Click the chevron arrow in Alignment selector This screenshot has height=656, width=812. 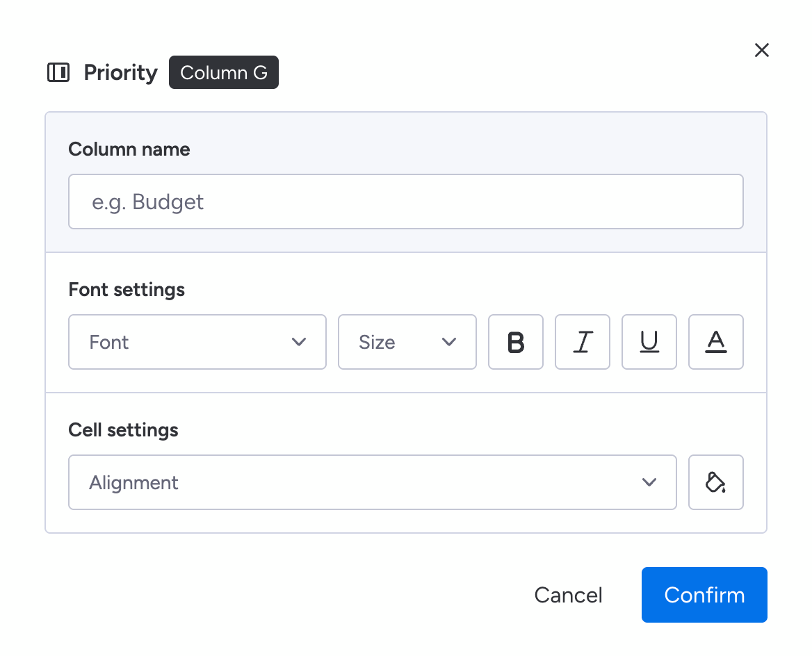[649, 482]
